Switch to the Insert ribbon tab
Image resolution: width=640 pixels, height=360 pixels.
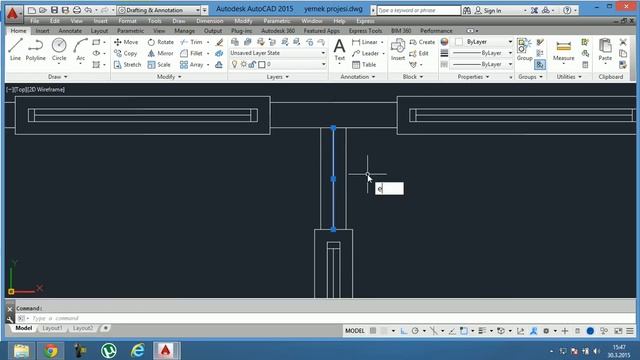tap(42, 31)
